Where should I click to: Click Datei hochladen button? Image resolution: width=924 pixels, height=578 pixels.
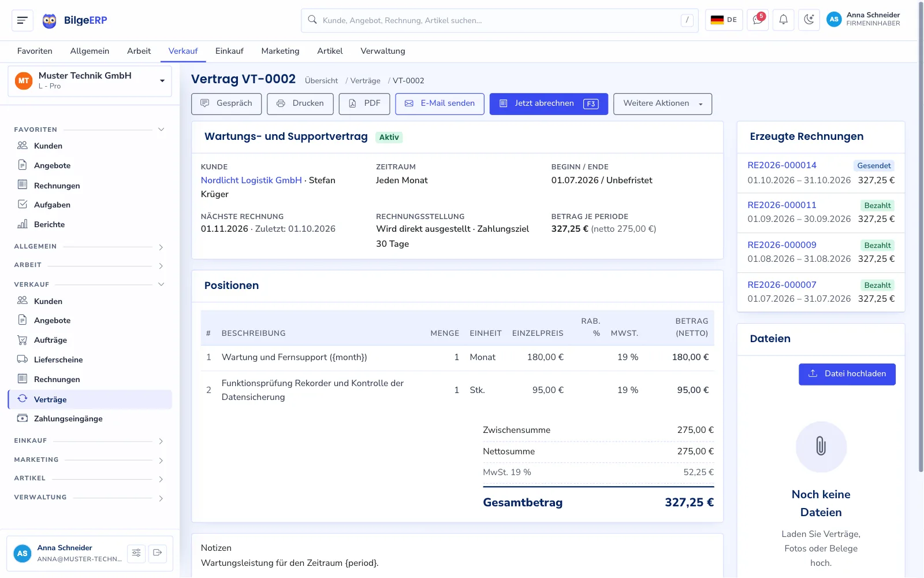(x=847, y=374)
